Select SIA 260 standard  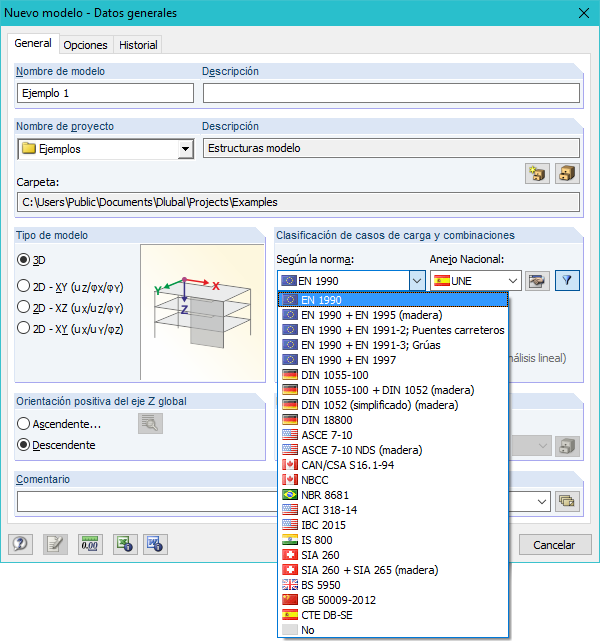pos(393,555)
